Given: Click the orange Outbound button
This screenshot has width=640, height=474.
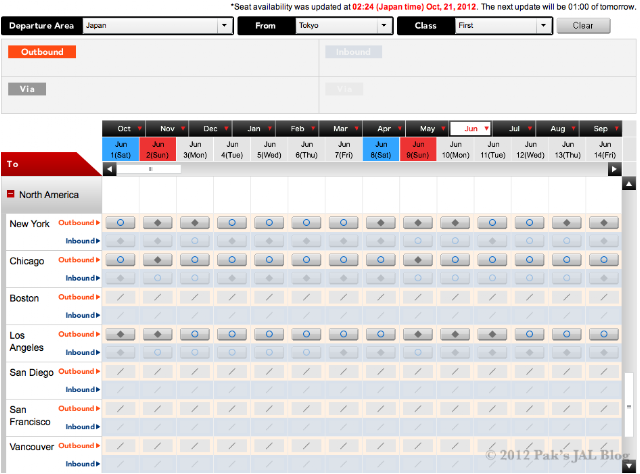Looking at the screenshot, I should [x=42, y=52].
